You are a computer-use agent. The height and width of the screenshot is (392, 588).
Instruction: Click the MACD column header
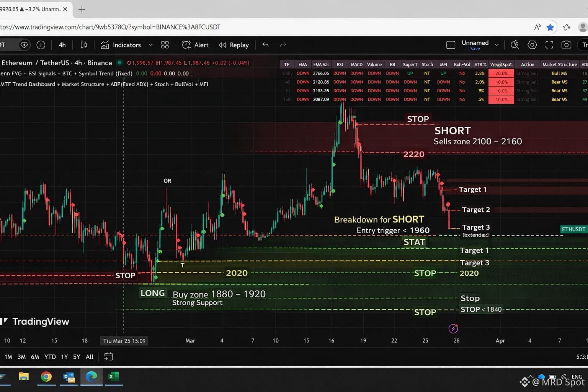(356, 65)
